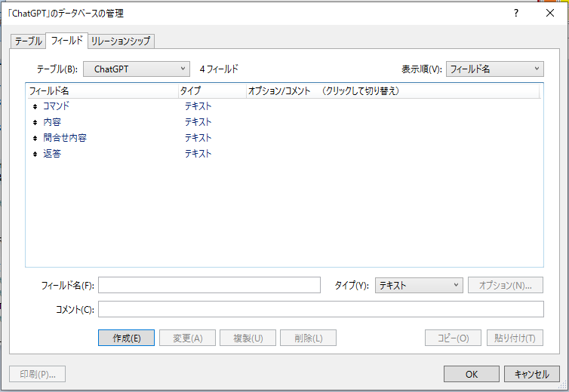Click into the コメント input field
569x392 pixels.
pos(321,309)
